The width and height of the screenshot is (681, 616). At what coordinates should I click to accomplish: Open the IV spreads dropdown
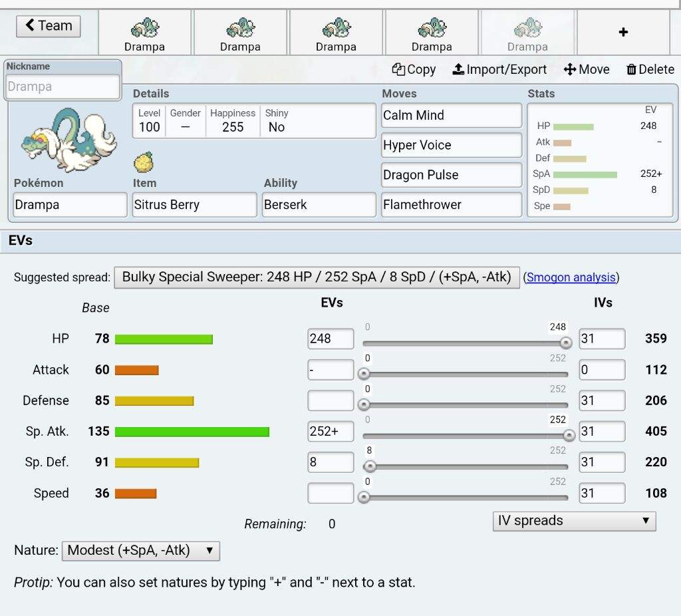pyautogui.click(x=574, y=521)
